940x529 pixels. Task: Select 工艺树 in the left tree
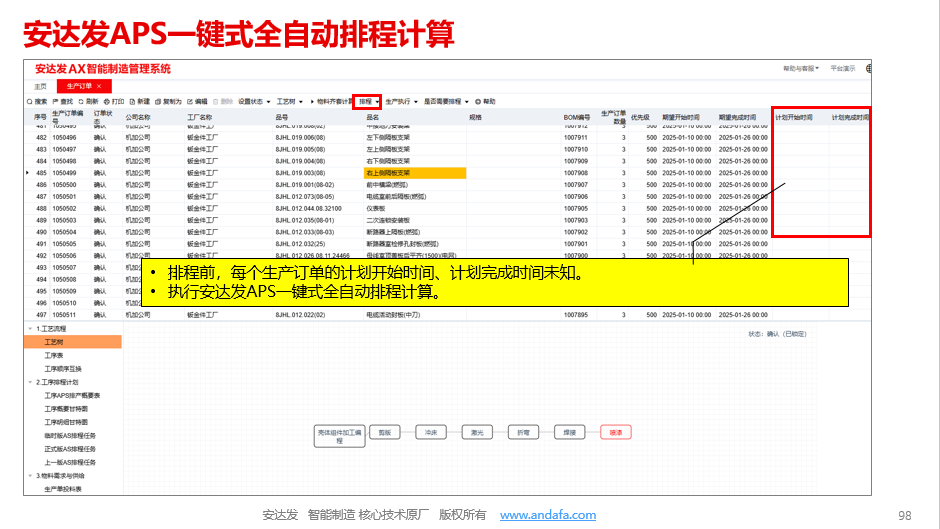pos(73,342)
